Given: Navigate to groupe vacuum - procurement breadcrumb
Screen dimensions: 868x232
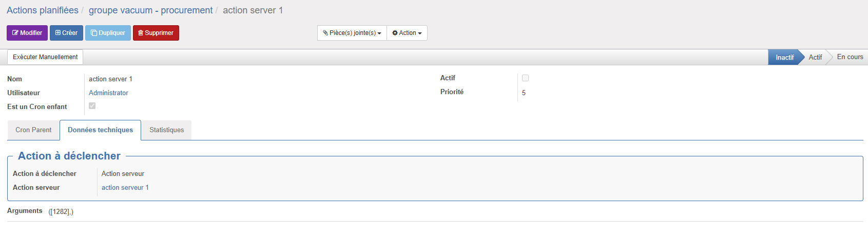Looking at the screenshot, I should click(150, 10).
